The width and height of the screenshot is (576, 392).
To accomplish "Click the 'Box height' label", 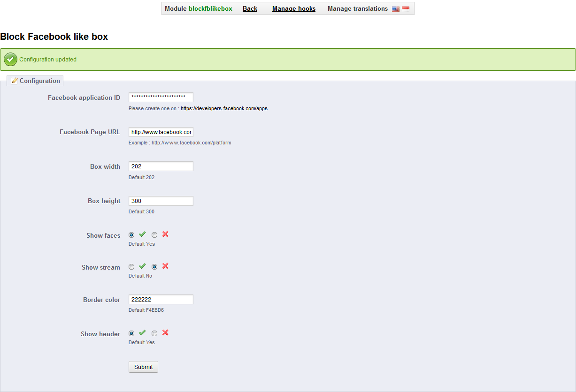I will 104,201.
